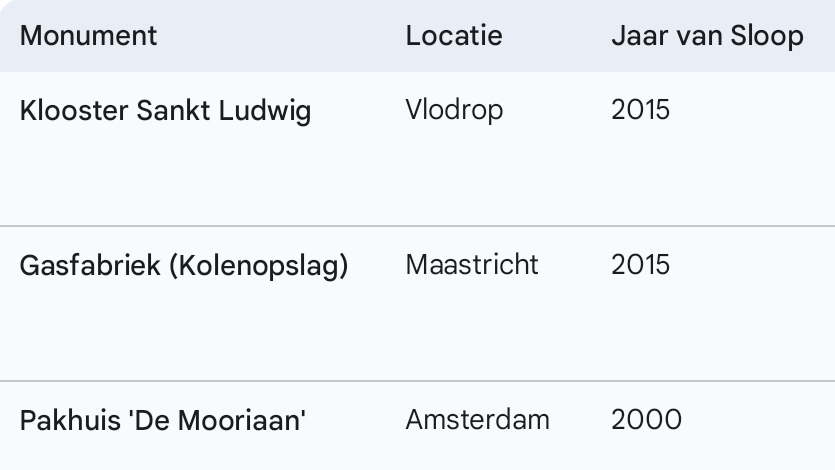835x470 pixels.
Task: Click the Locatie column header
Action: [x=453, y=36]
